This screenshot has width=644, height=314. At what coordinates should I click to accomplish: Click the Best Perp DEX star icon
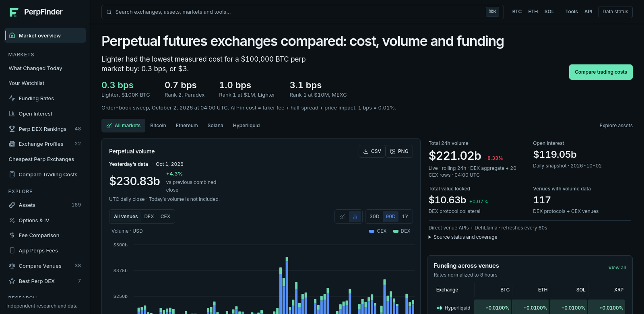tap(12, 281)
